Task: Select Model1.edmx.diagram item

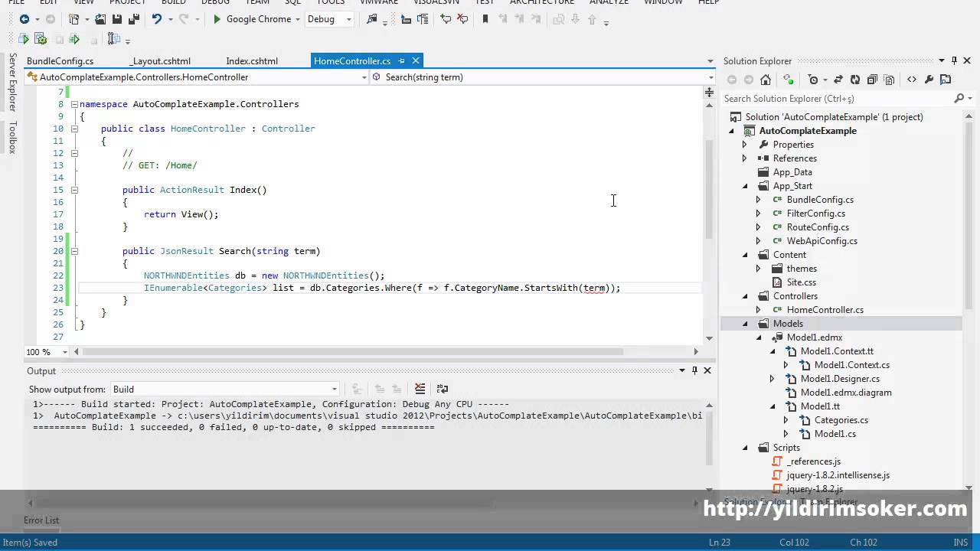Action: (845, 393)
